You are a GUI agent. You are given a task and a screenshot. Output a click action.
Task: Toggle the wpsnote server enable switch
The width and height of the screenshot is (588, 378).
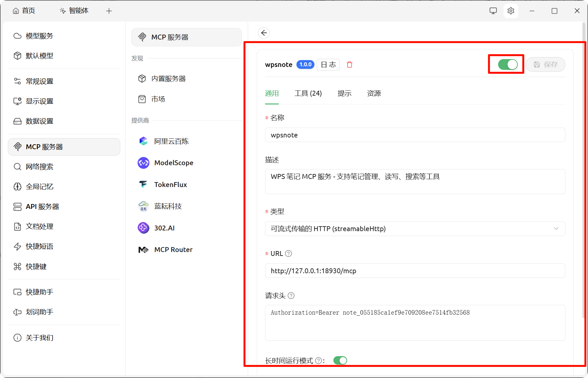508,64
